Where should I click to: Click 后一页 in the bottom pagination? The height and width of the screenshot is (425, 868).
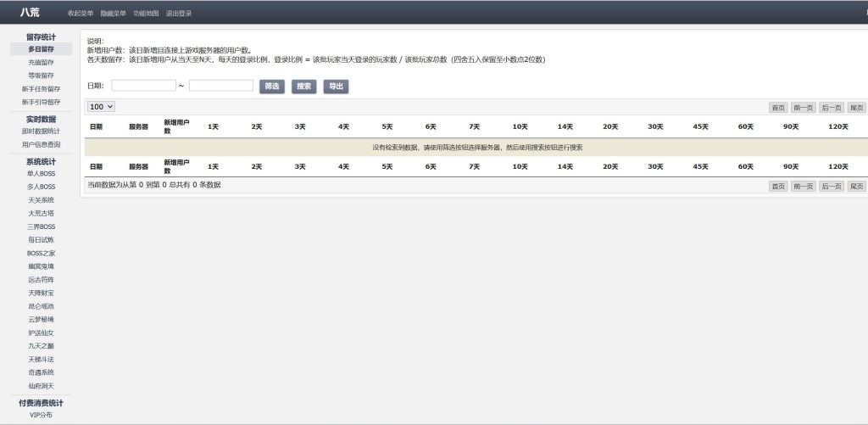click(831, 186)
